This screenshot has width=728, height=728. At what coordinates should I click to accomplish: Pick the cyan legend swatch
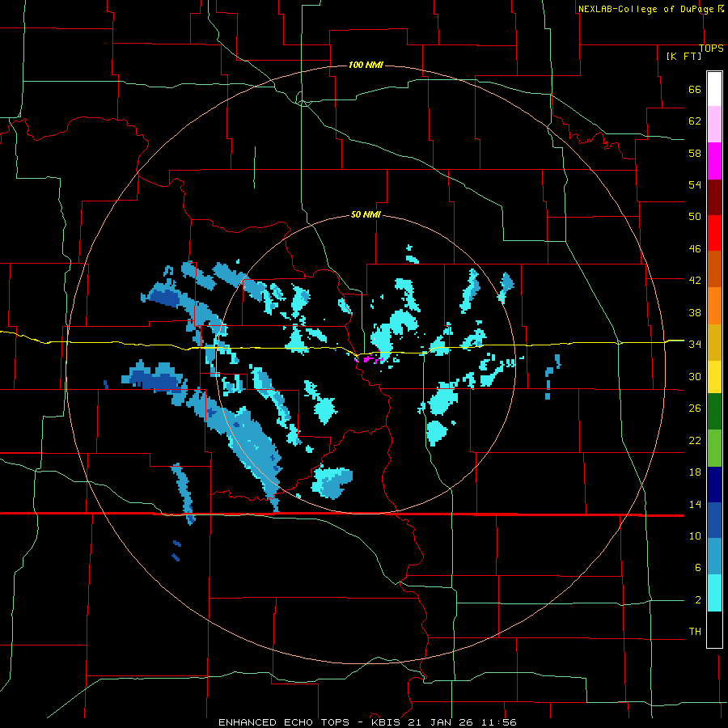click(714, 593)
